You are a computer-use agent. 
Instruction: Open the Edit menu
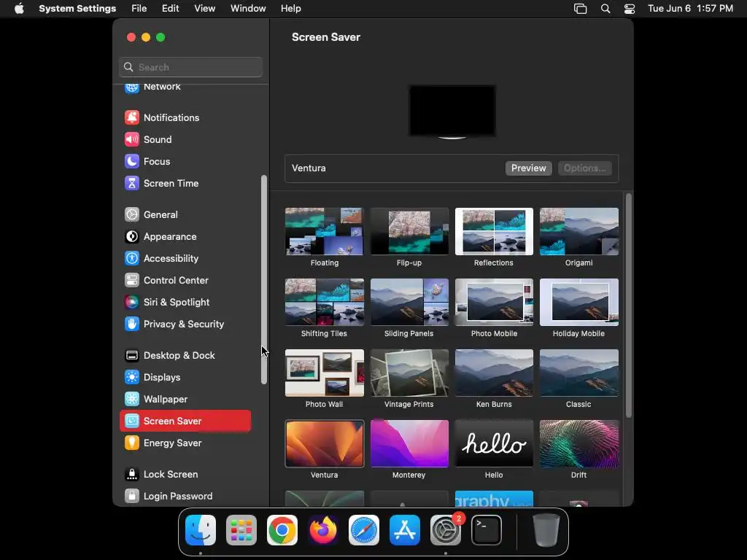click(170, 9)
